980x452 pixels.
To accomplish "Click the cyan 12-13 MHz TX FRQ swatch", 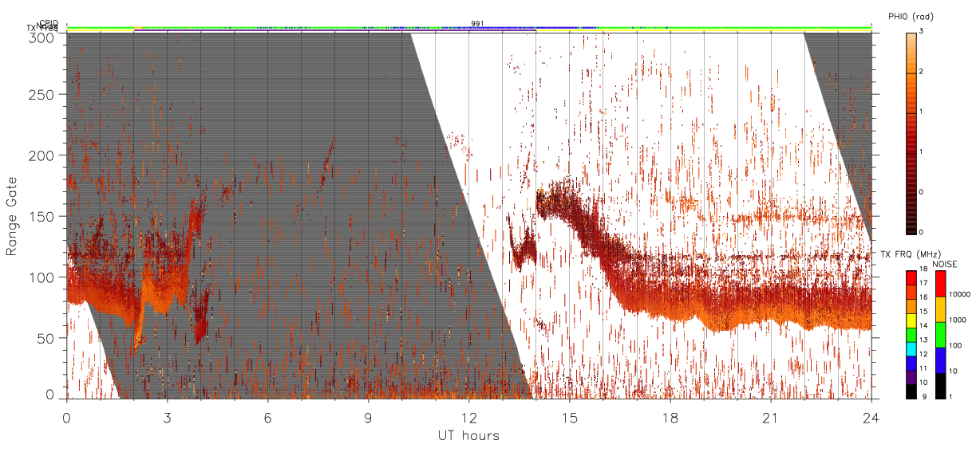I will 911,349.
